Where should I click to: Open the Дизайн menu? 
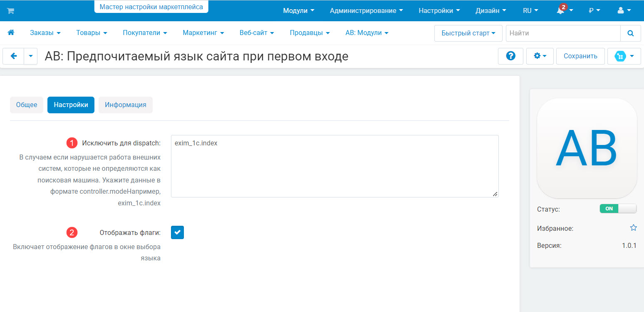tap(491, 11)
